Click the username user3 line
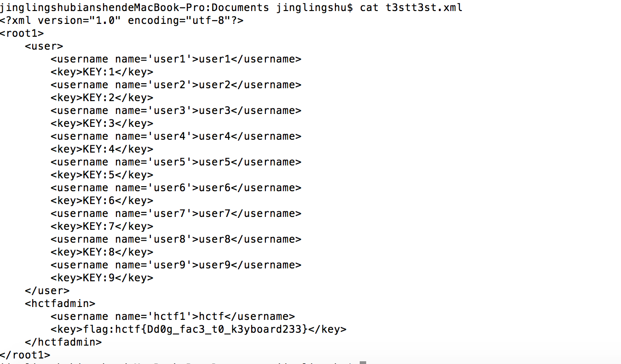This screenshot has height=364, width=621. 176,111
